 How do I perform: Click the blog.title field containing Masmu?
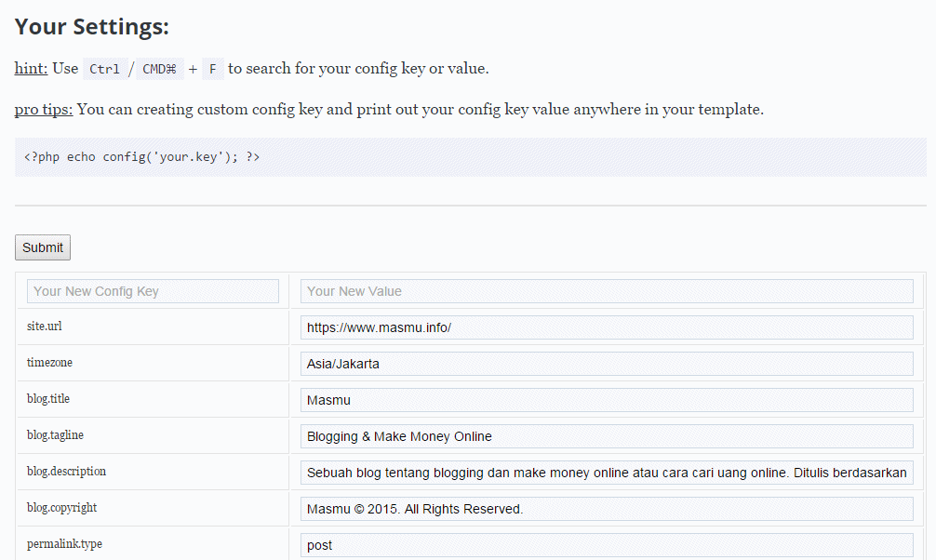click(x=607, y=400)
